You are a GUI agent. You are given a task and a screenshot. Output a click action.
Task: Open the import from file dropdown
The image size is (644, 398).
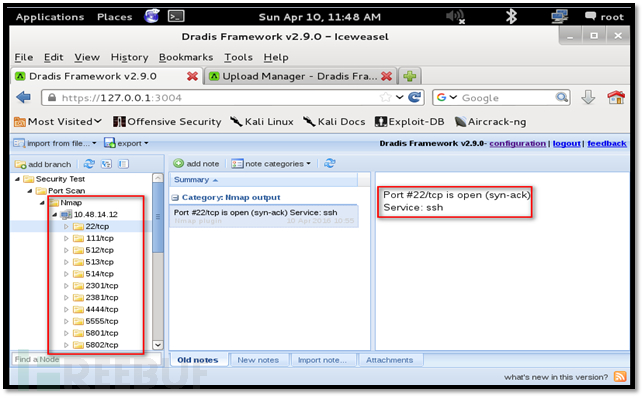pos(55,143)
